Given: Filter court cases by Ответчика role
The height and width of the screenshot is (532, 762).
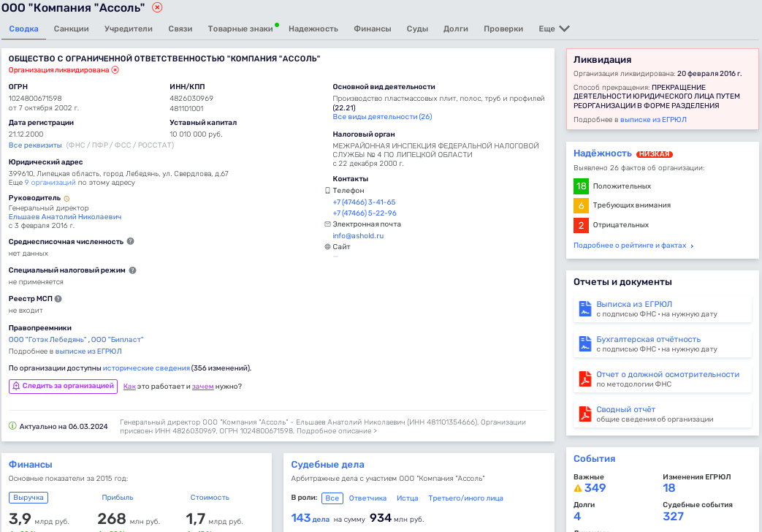Looking at the screenshot, I should point(368,498).
